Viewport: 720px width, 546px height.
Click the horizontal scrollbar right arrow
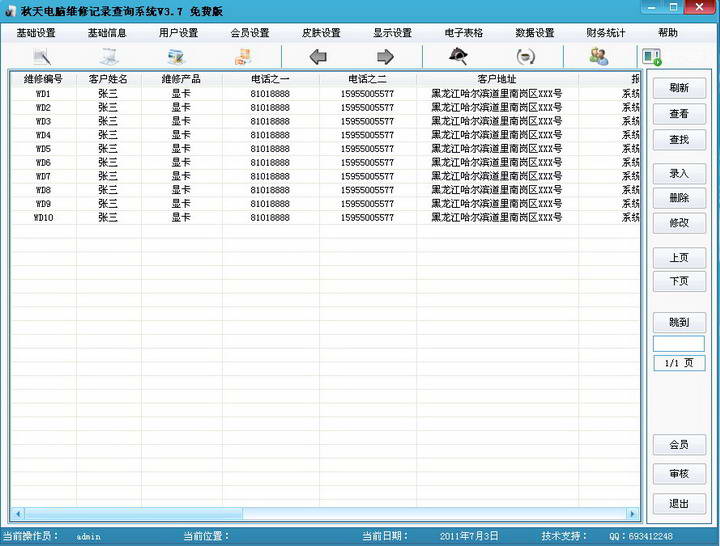click(632, 514)
